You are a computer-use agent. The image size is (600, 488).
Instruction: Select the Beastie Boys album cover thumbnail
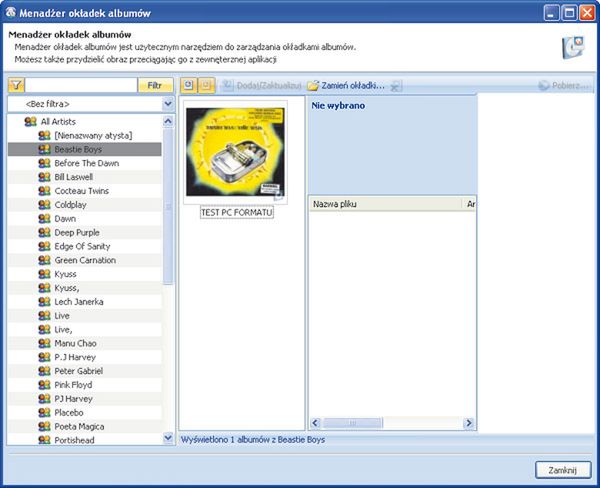point(235,152)
